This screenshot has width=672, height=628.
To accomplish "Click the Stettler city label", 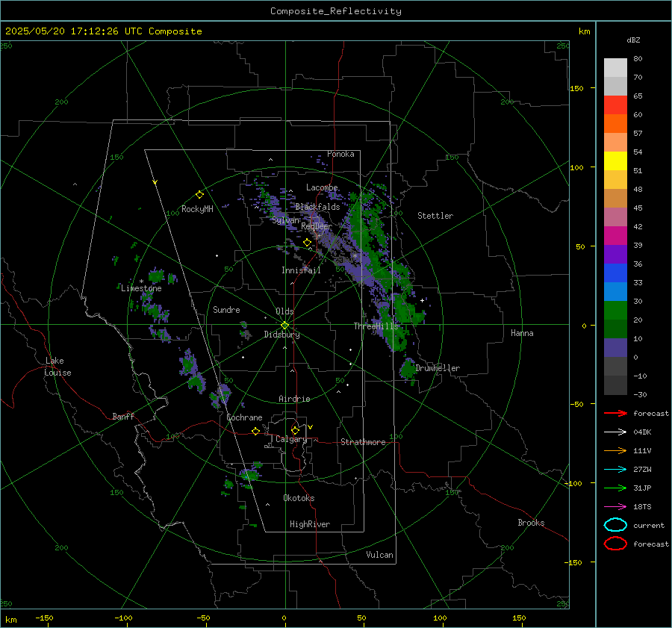I will pyautogui.click(x=435, y=216).
